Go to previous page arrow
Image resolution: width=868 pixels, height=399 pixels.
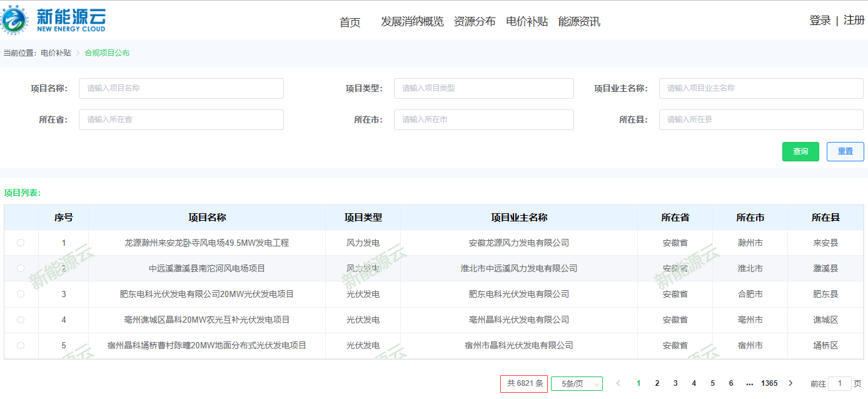pyautogui.click(x=618, y=383)
